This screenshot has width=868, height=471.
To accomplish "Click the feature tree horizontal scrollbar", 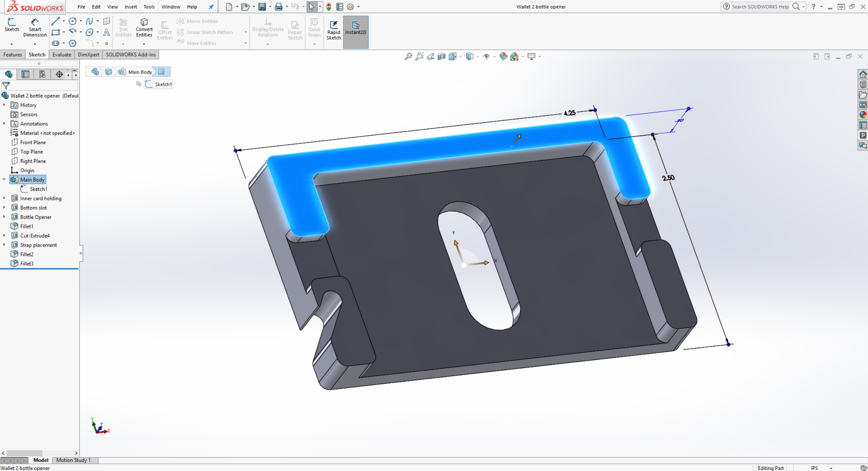I will point(24,453).
